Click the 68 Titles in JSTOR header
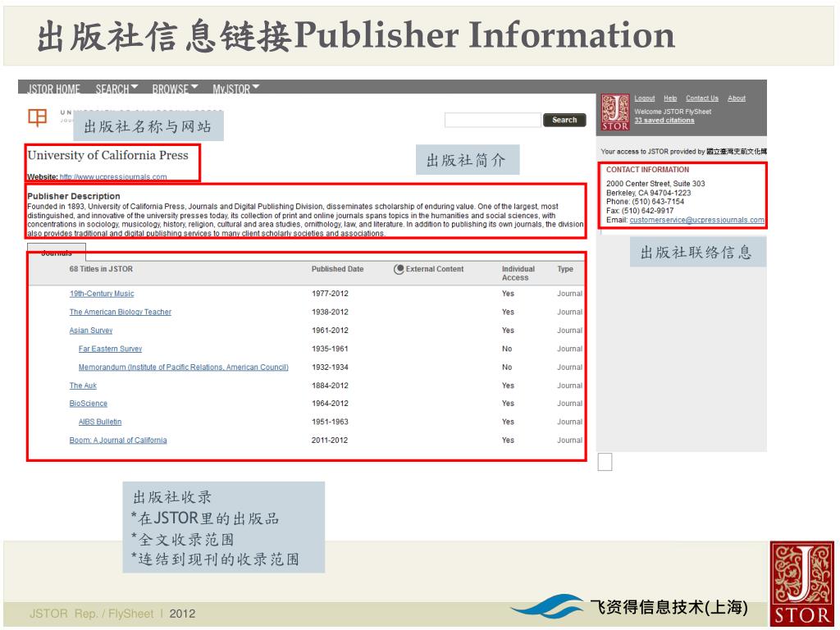The height and width of the screenshot is (630, 840). pos(101,269)
